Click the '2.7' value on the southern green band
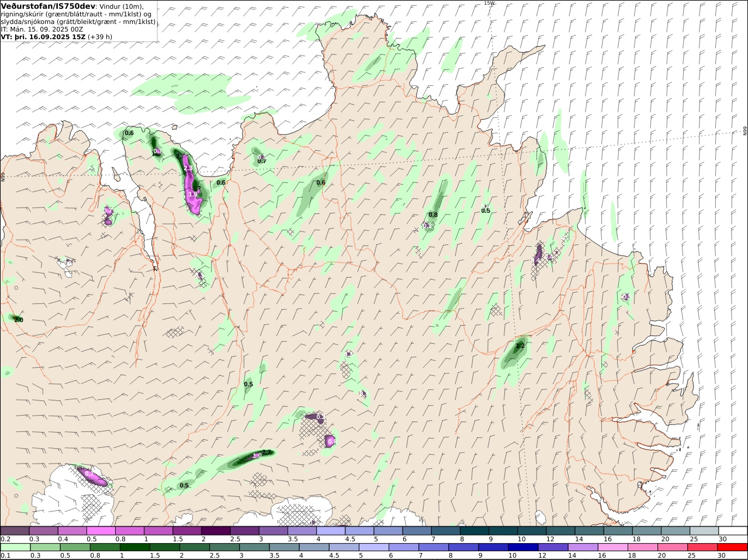The image size is (748, 560). click(x=266, y=452)
